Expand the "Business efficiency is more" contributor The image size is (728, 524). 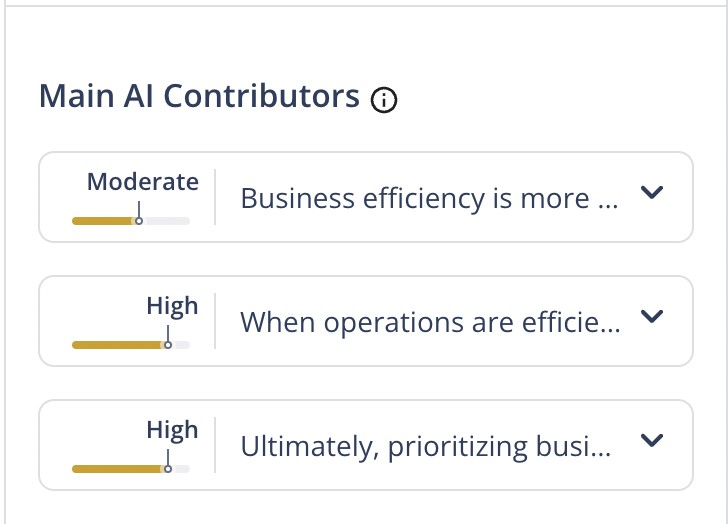652,193
